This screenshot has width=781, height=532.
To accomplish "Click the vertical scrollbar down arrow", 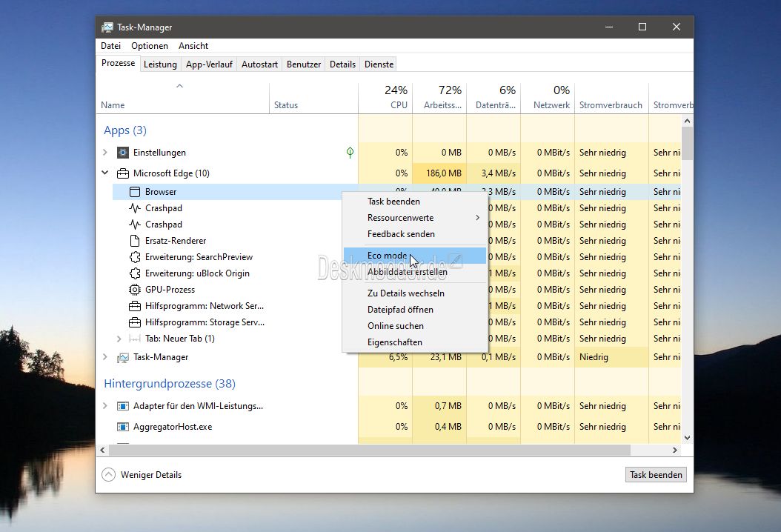I will click(687, 438).
